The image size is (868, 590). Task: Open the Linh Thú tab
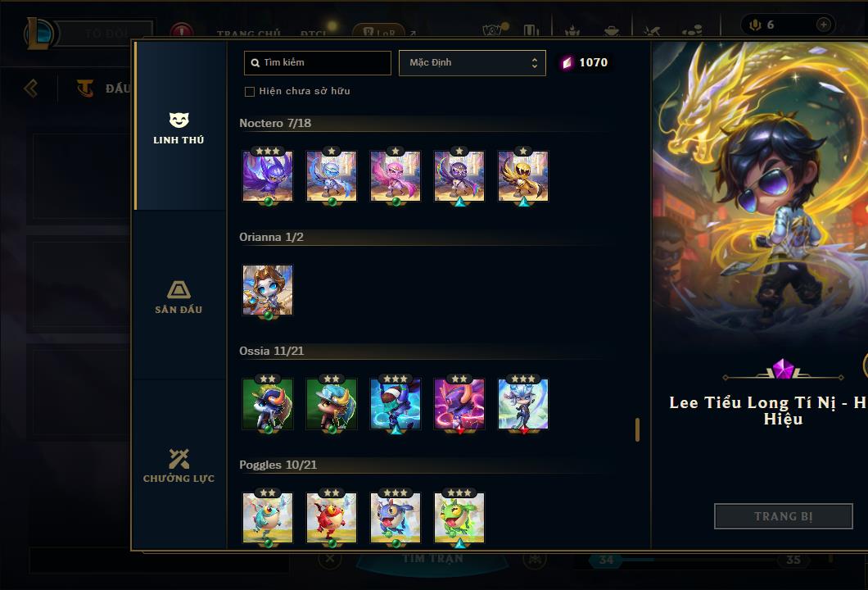coord(179,127)
